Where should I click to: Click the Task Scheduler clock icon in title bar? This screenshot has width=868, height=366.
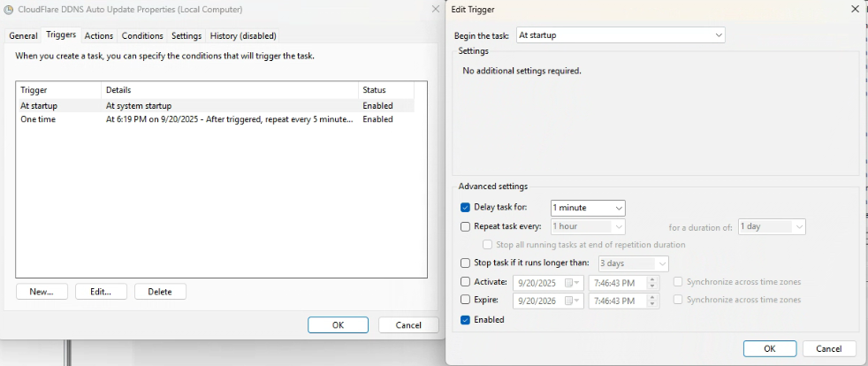(x=10, y=9)
